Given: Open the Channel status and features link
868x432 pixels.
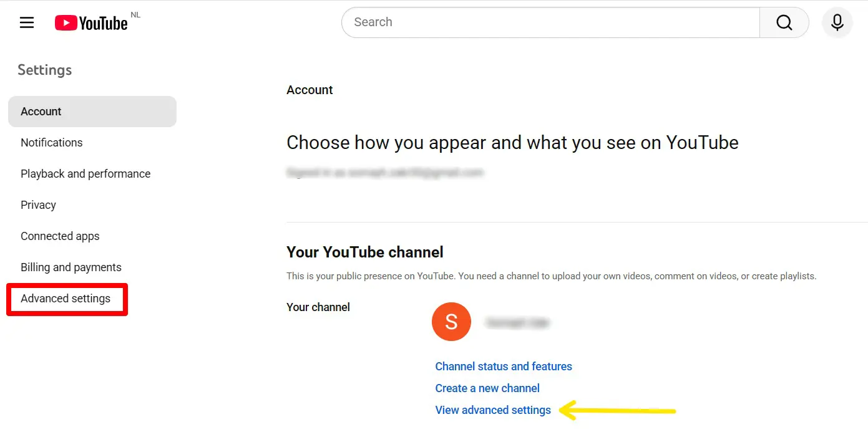Looking at the screenshot, I should (504, 367).
